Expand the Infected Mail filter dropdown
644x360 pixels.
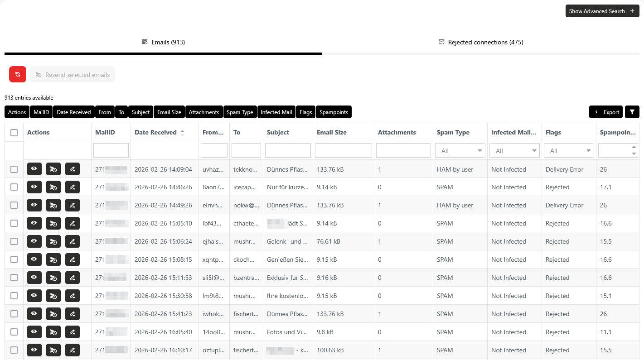coord(514,151)
